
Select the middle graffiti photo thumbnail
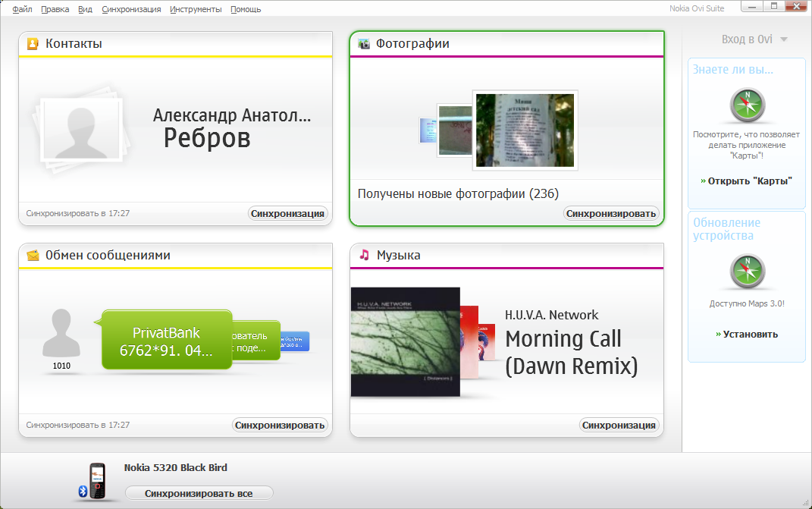pos(454,130)
